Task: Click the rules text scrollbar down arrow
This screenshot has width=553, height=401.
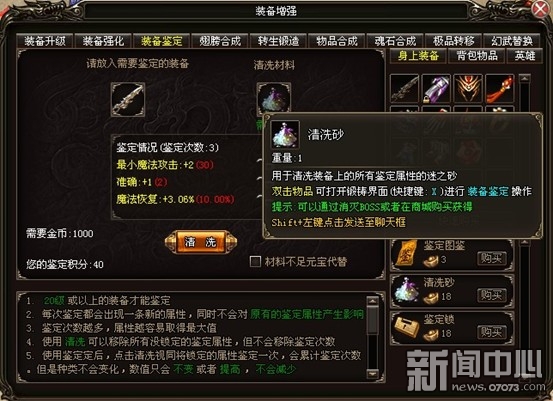Action: pyautogui.click(x=372, y=373)
